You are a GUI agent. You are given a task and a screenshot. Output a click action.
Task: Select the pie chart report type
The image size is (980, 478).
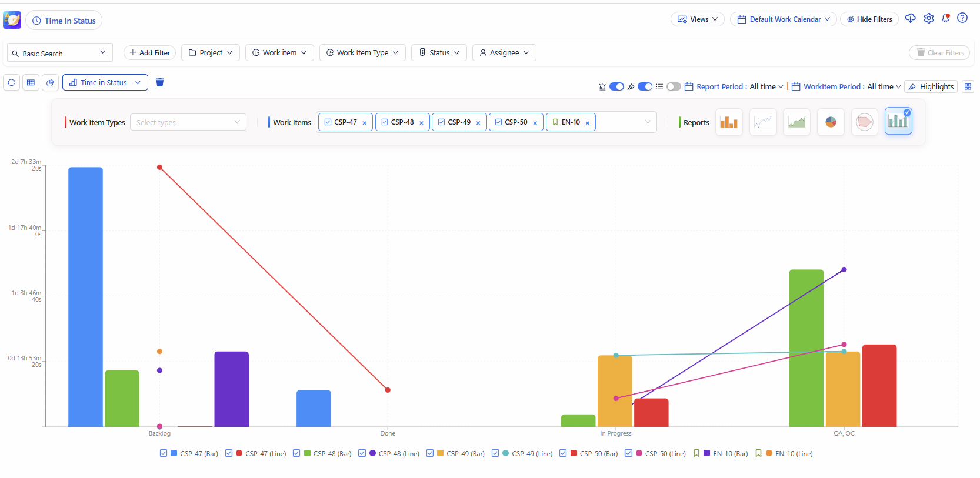(x=831, y=122)
